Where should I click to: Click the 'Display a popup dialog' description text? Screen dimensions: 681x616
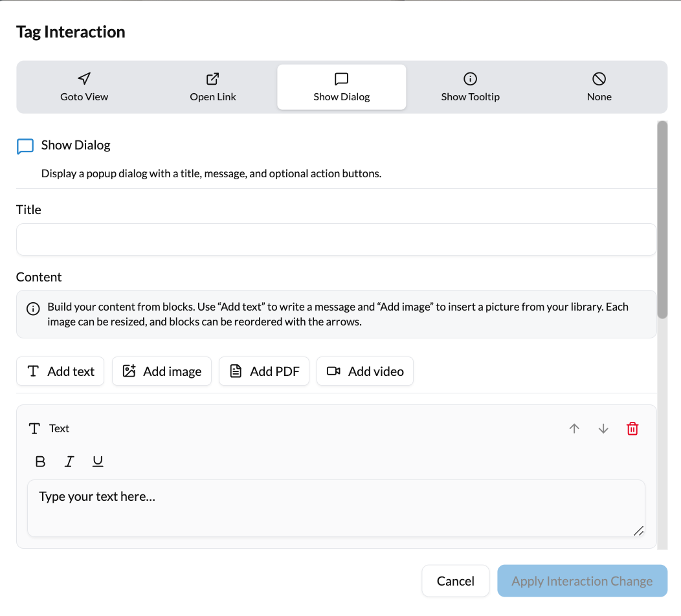(x=211, y=173)
